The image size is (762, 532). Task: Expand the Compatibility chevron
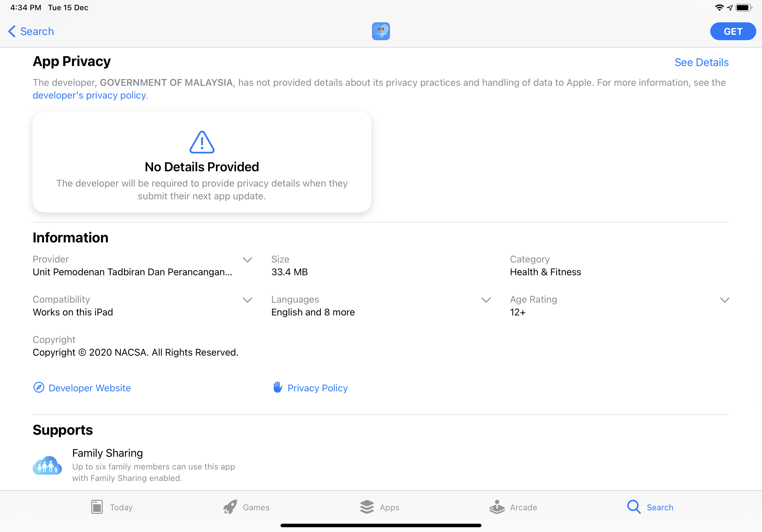point(247,300)
